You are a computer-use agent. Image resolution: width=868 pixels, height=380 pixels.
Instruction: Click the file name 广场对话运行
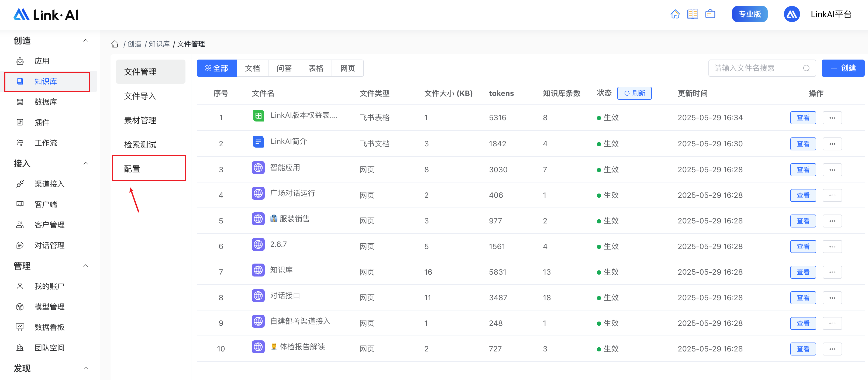pyautogui.click(x=292, y=193)
